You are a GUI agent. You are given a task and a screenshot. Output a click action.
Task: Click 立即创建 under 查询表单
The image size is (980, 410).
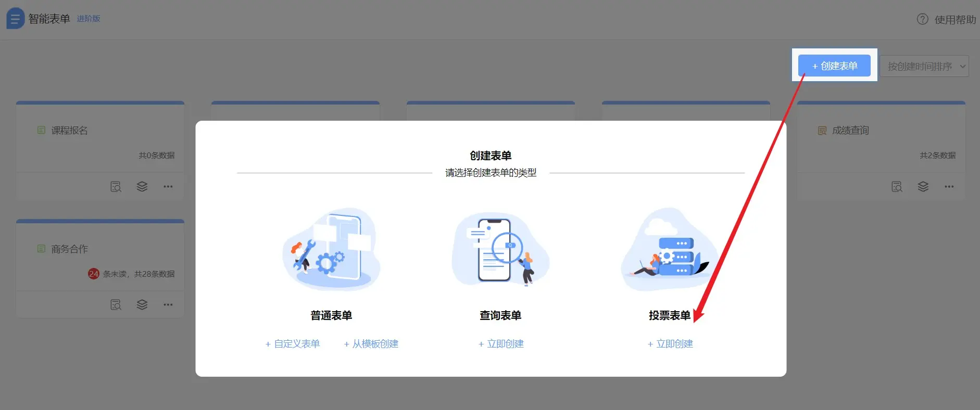coord(501,344)
